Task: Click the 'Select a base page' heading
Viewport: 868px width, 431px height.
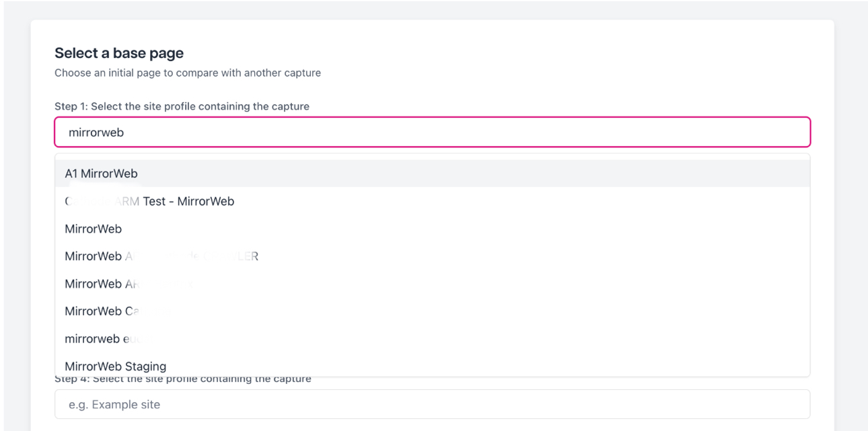Action: coord(119,53)
